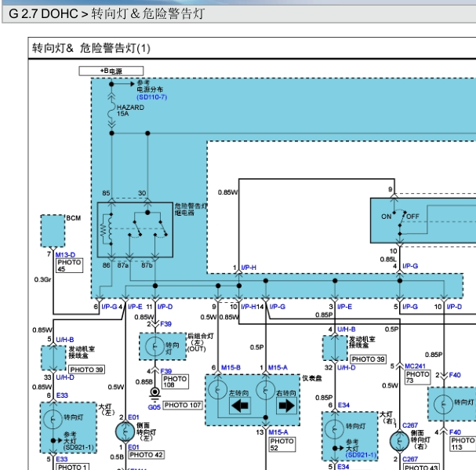Open M15-A connector link at pin 1
Image resolution: width=476 pixels, height=470 pixels.
278,368
